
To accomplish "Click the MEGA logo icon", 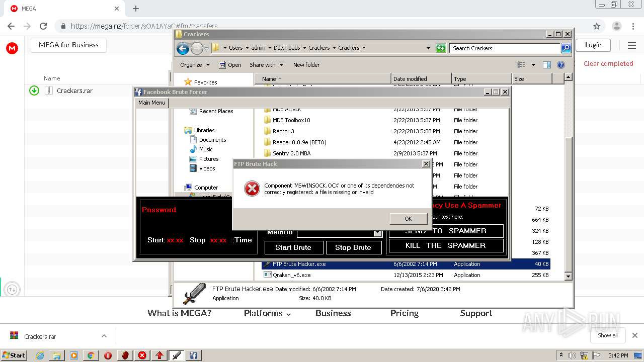I will click(x=12, y=48).
